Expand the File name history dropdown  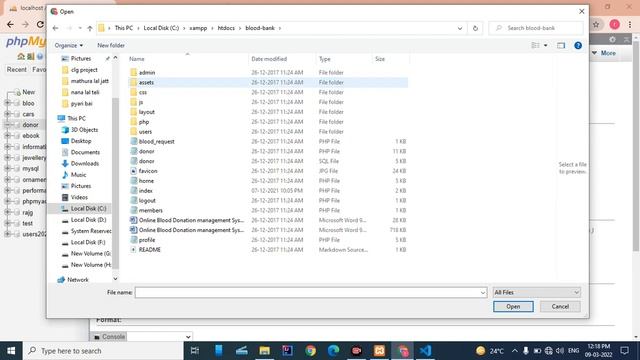(483, 292)
